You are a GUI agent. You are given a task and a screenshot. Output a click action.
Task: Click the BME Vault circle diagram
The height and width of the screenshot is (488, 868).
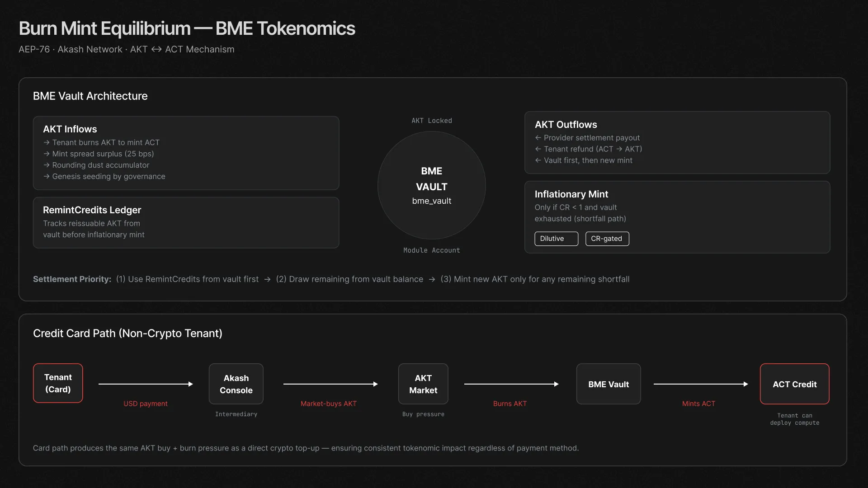(431, 185)
